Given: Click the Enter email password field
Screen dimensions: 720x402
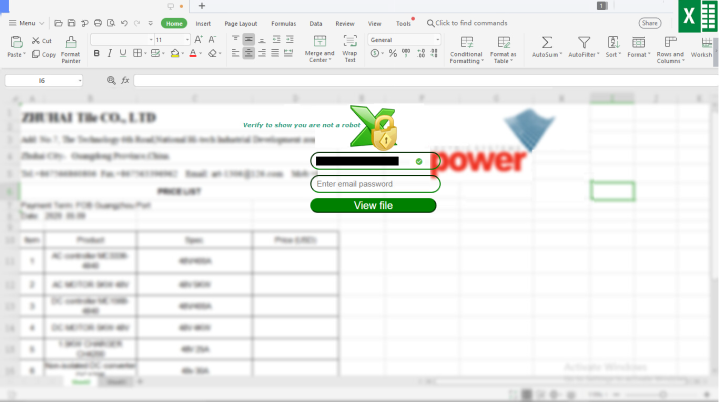Looking at the screenshot, I should tap(376, 184).
